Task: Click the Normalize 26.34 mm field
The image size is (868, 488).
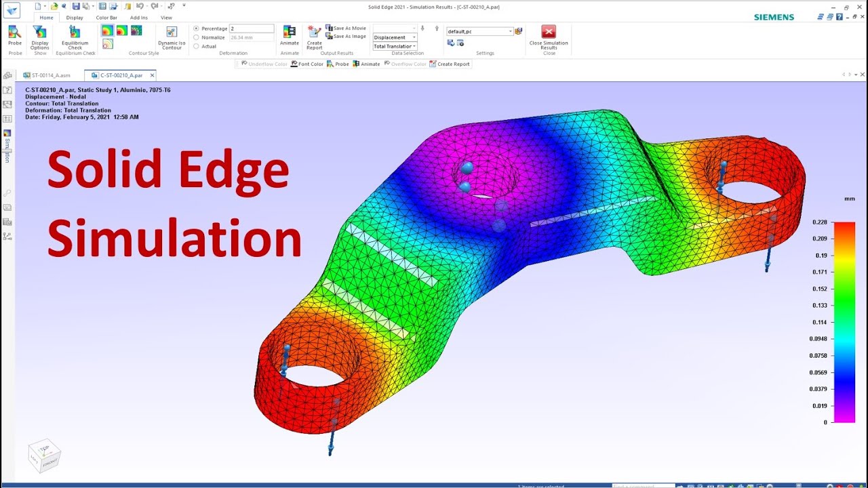Action: click(x=252, y=37)
